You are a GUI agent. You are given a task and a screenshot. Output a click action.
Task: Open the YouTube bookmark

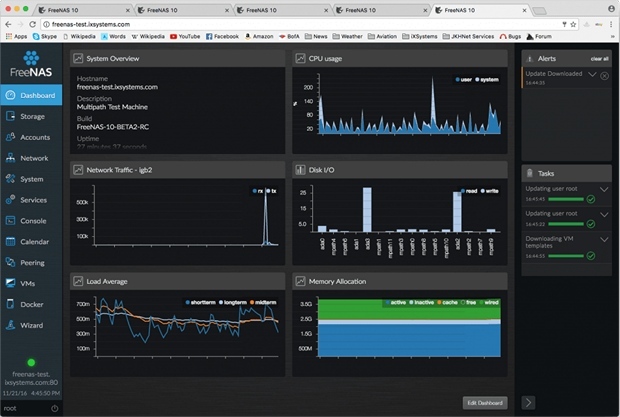tap(185, 36)
